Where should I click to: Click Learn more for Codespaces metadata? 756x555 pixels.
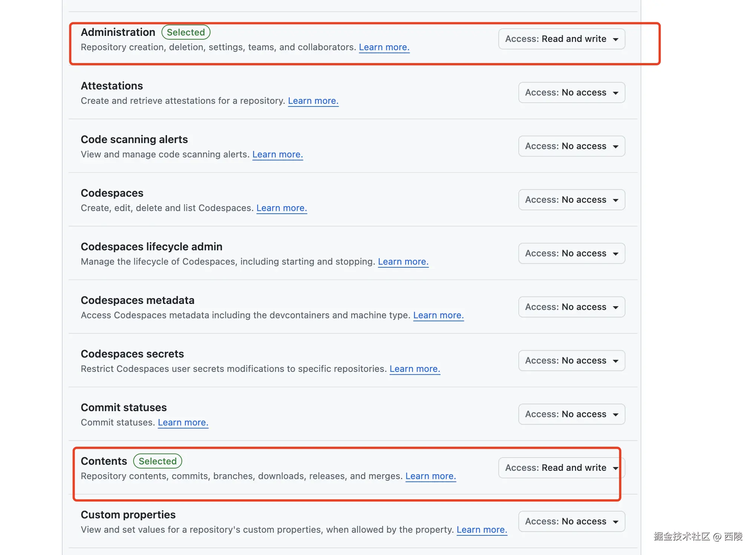438,315
